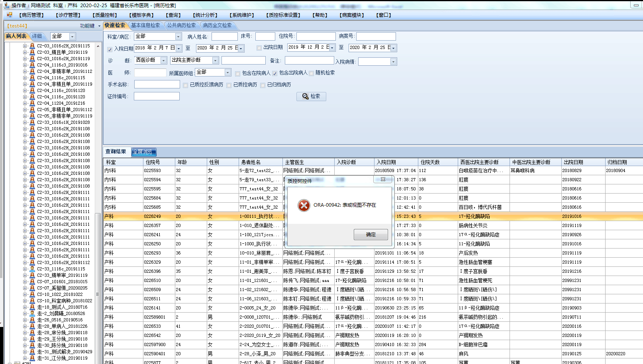Click patient icon for CS-10_科室病种_20181022

32,301
